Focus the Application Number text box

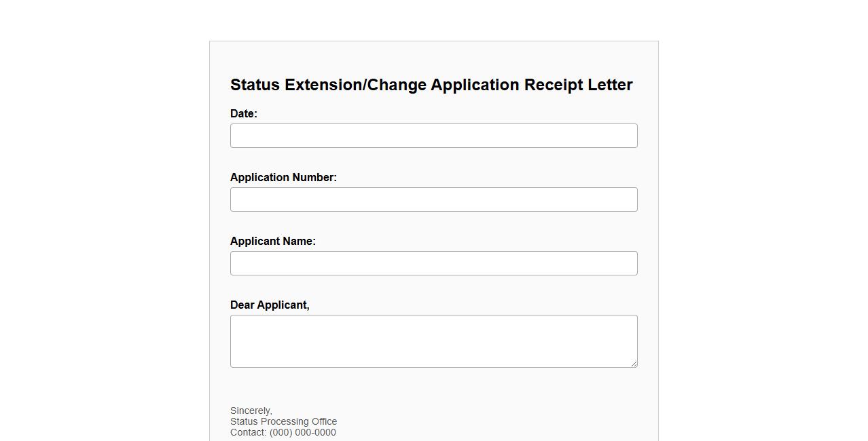433,199
